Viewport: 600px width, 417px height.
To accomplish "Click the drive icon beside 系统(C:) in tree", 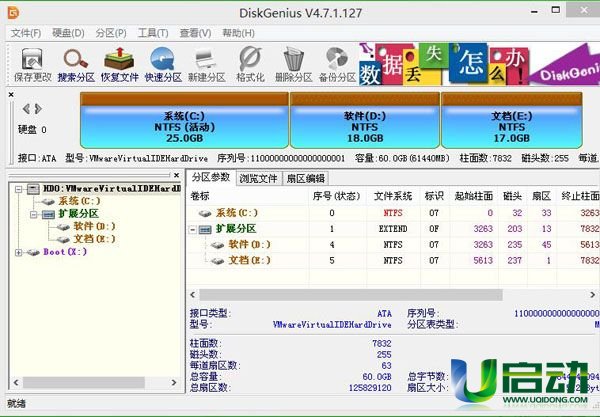I will 48,201.
